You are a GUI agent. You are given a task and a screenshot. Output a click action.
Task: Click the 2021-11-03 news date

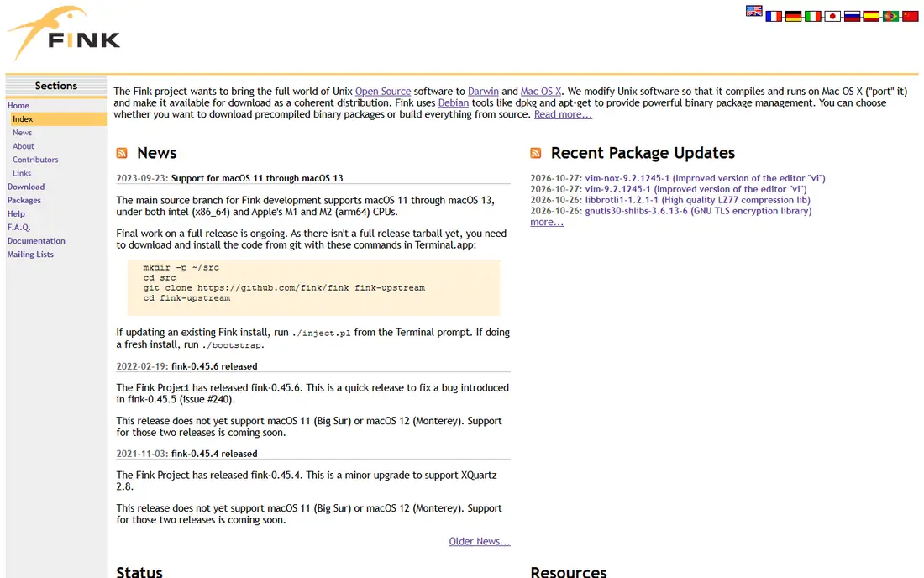tap(142, 454)
